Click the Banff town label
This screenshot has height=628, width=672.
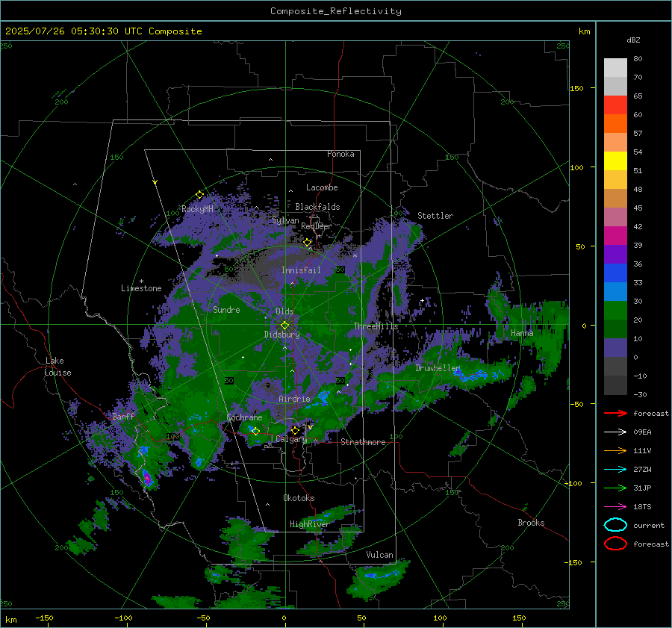tap(124, 416)
